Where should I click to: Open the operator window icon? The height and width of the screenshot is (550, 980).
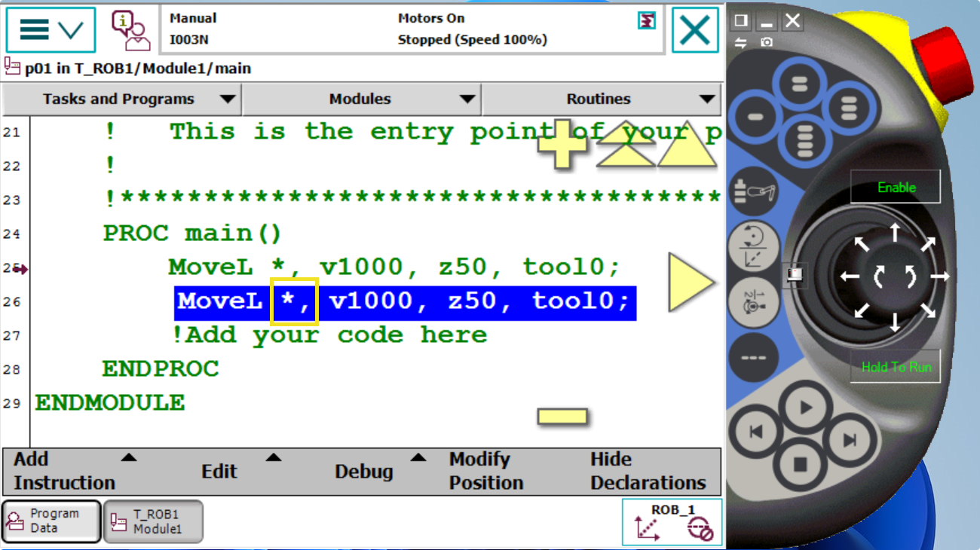click(x=130, y=30)
